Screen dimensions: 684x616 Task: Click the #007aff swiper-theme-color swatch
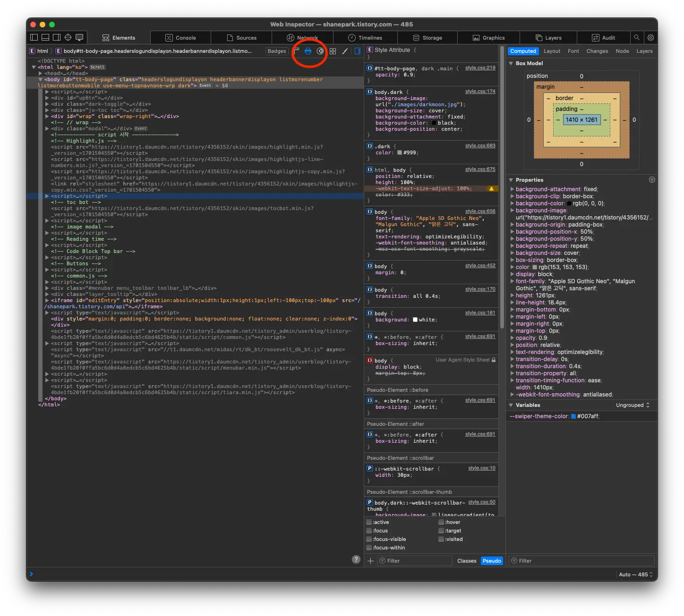[573, 416]
